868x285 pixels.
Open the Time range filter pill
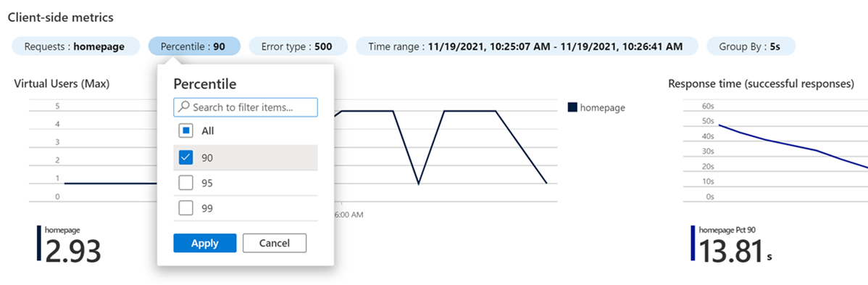click(526, 46)
